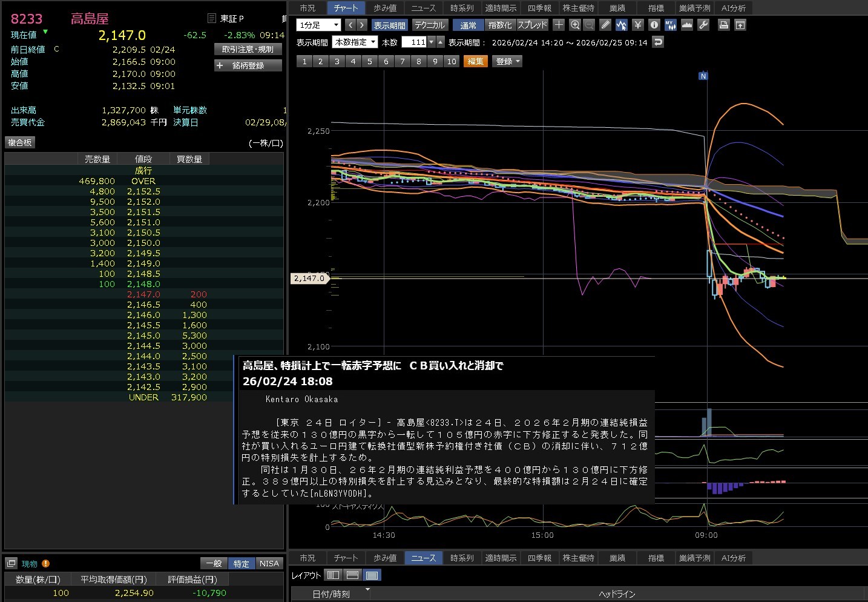Toggle the 指数化 chart mode
Image resolution: width=868 pixels, height=602 pixels.
[500, 25]
